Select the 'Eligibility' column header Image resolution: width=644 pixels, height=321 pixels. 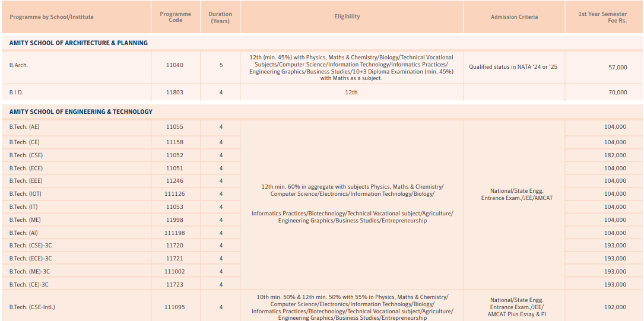pyautogui.click(x=347, y=17)
